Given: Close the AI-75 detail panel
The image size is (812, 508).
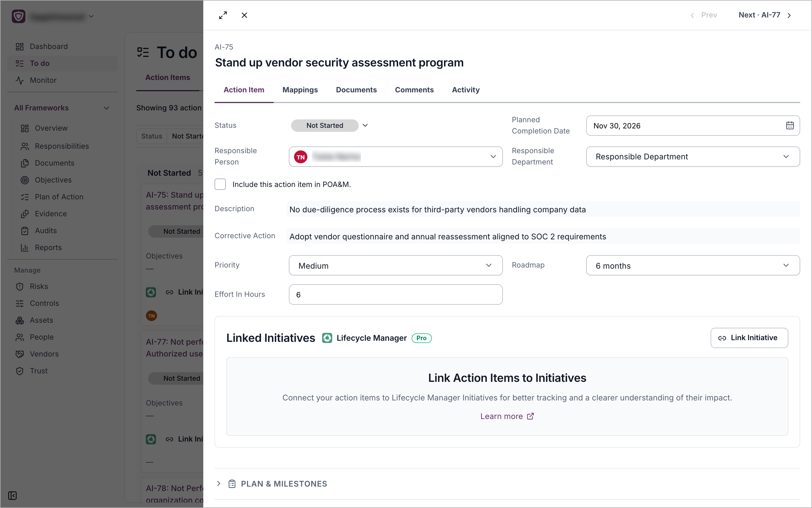Looking at the screenshot, I should click(244, 15).
